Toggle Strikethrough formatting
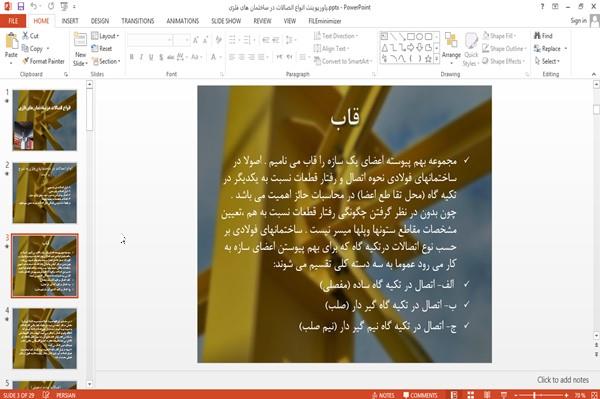600x399 pixels. [x=170, y=57]
